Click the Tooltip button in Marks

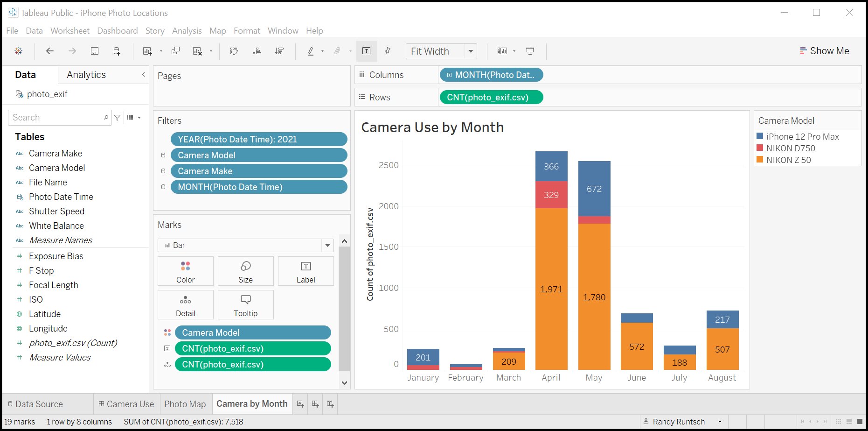point(245,305)
